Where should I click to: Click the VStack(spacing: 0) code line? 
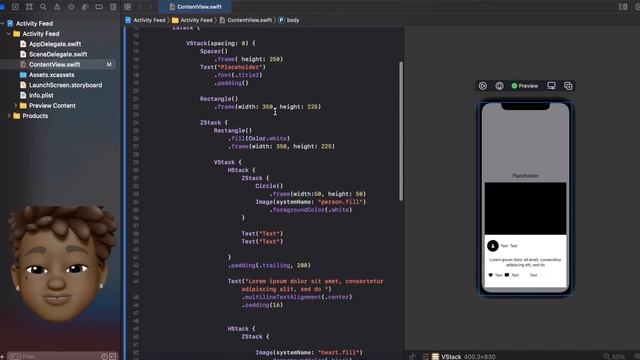220,43
